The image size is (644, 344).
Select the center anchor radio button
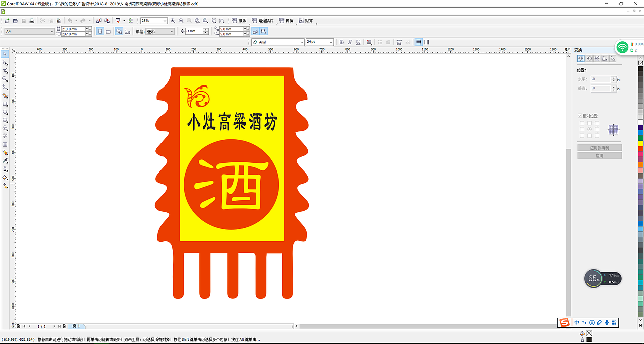pos(589,129)
